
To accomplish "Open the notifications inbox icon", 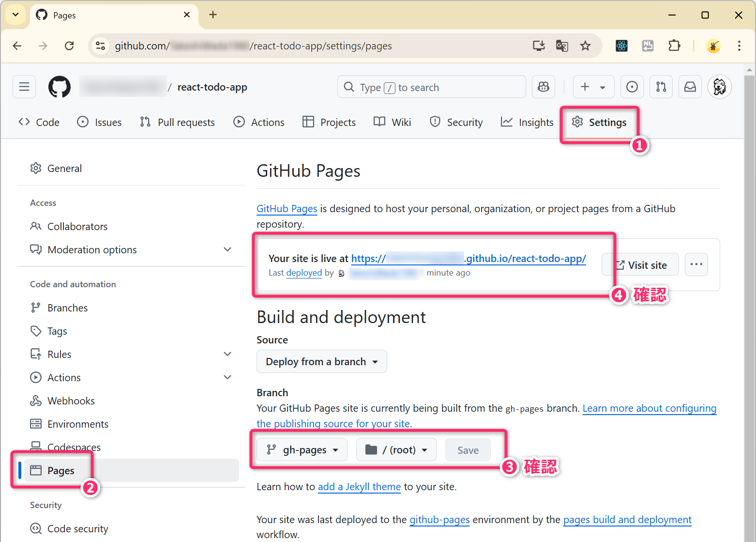I will pyautogui.click(x=690, y=87).
